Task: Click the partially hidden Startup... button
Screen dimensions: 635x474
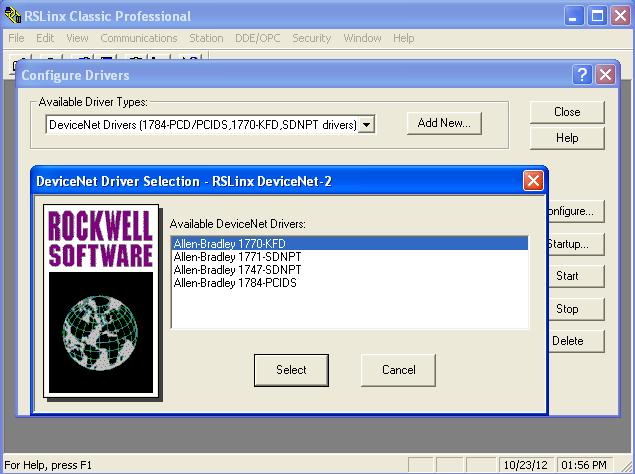Action: click(x=576, y=244)
